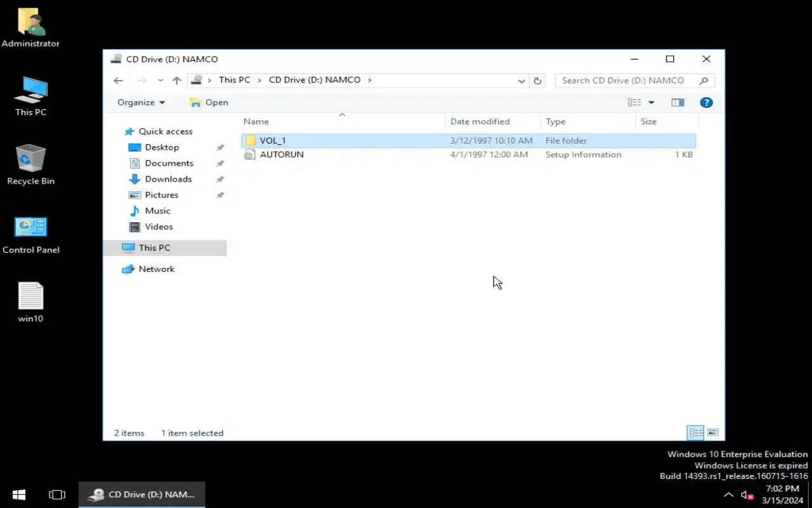Click CD Drive (D:) NAMCO breadcrumb
The height and width of the screenshot is (508, 812).
pos(315,80)
